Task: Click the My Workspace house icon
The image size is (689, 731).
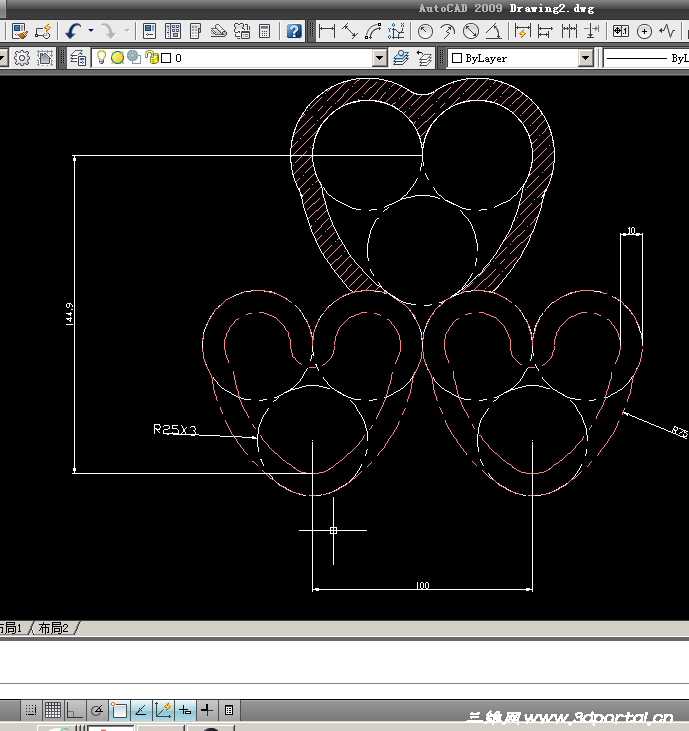Action: [x=45, y=58]
